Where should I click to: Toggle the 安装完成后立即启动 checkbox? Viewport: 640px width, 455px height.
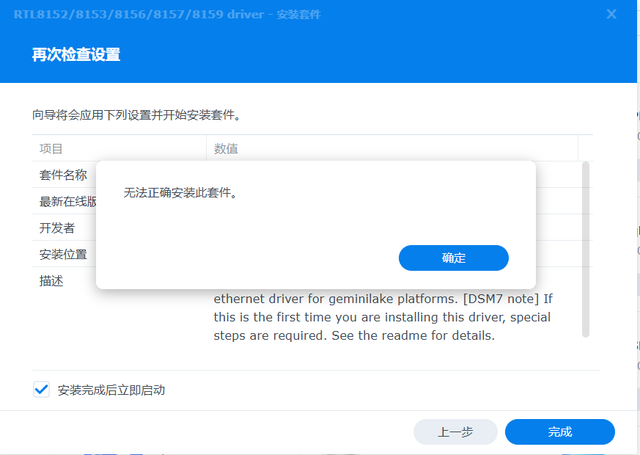(x=41, y=390)
